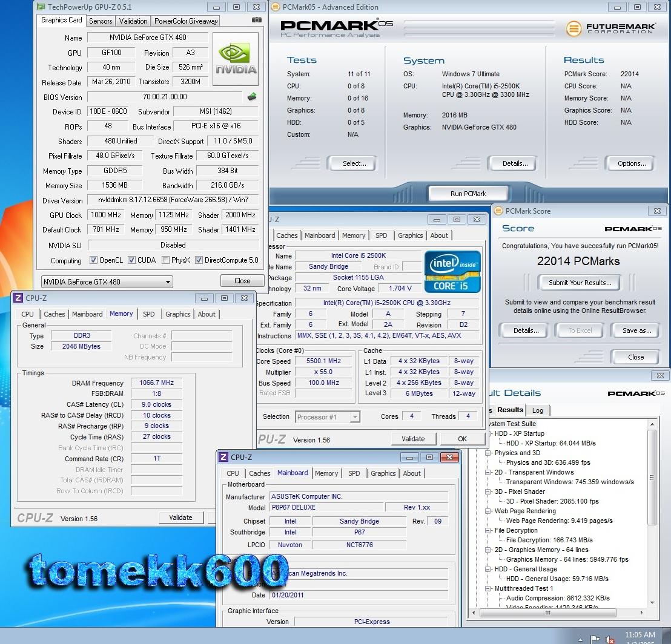Switch to the GPU-Z Sensors tab
The height and width of the screenshot is (644, 671).
point(101,21)
